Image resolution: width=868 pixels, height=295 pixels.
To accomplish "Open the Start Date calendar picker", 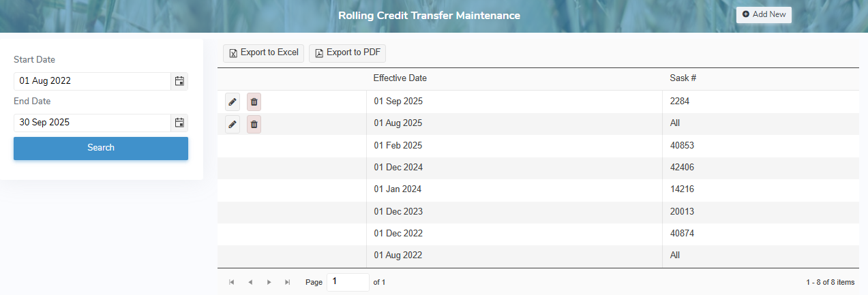I will pyautogui.click(x=179, y=81).
